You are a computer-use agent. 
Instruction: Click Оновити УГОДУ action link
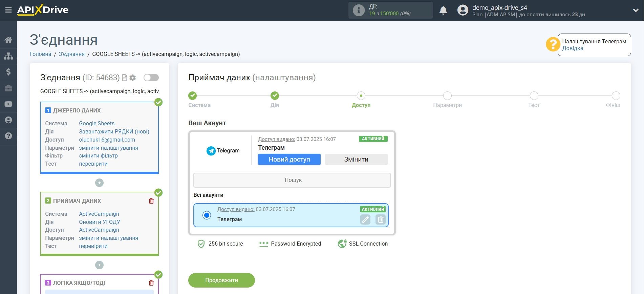click(100, 222)
